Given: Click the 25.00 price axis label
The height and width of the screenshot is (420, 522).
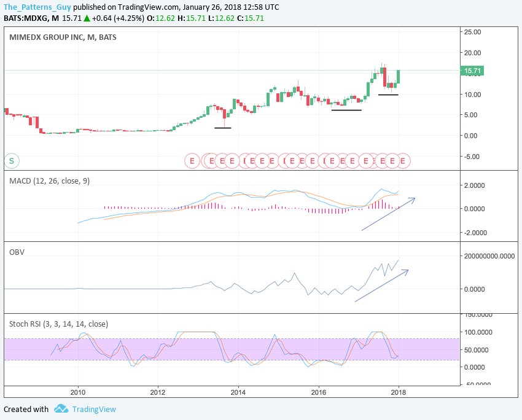Looking at the screenshot, I should pos(472,32).
